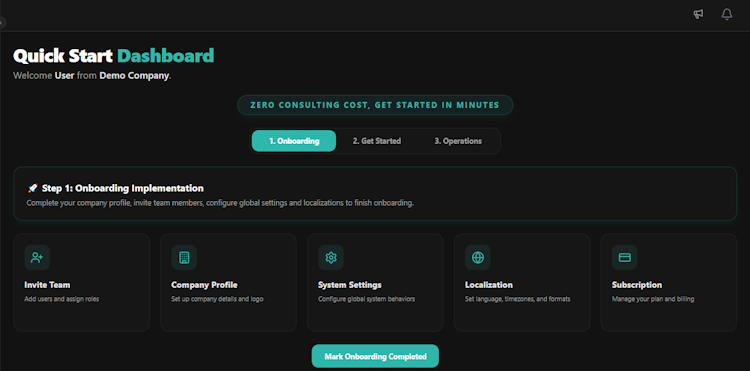This screenshot has height=371, width=750.
Task: Click the Subscription credit card icon
Action: (x=625, y=258)
